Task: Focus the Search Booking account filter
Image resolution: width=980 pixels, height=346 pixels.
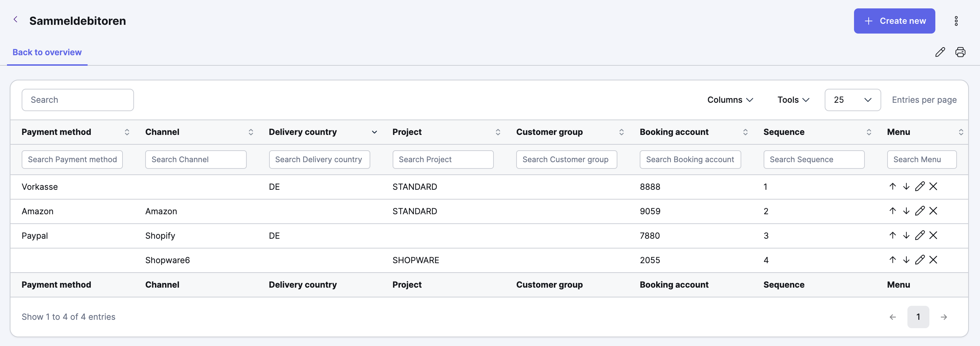Action: click(690, 160)
